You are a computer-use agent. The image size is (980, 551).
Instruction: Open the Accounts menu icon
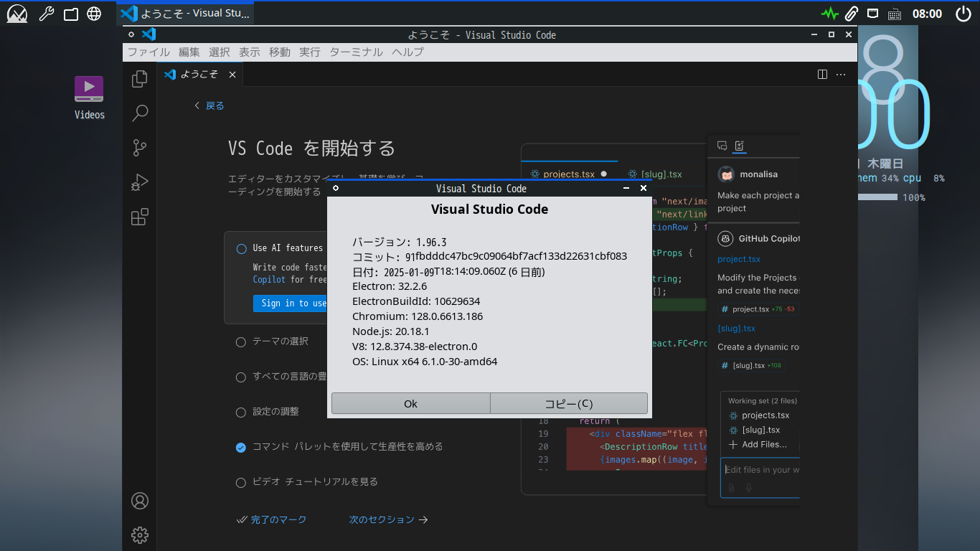(140, 501)
